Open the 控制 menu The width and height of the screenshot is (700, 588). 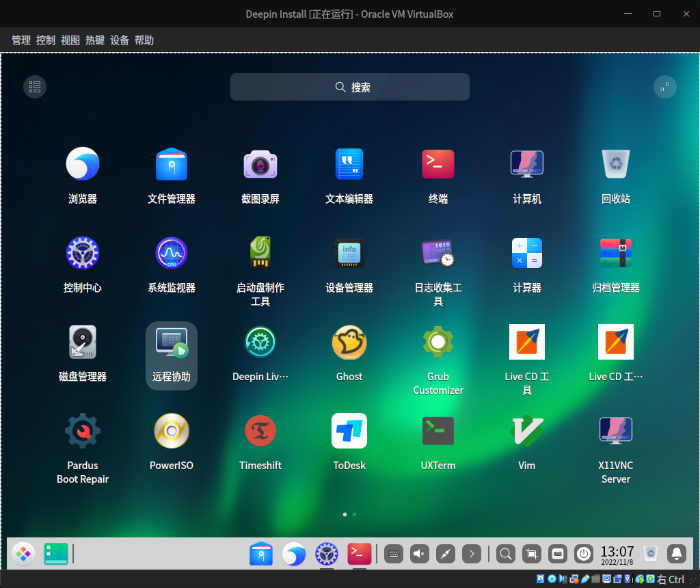point(46,40)
